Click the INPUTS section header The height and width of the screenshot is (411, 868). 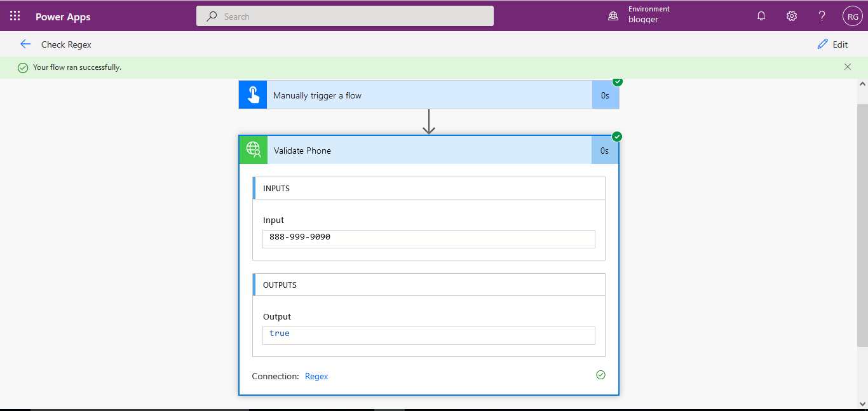point(429,188)
